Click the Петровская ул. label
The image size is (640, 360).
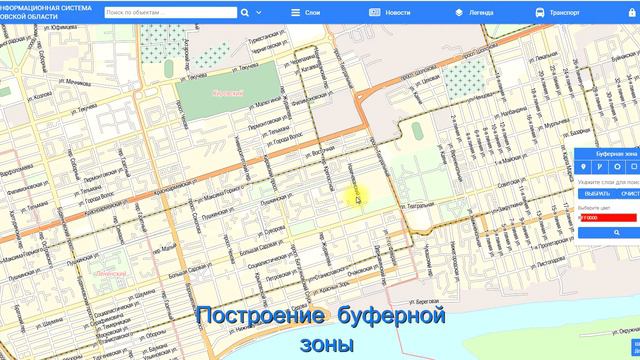coord(282,276)
